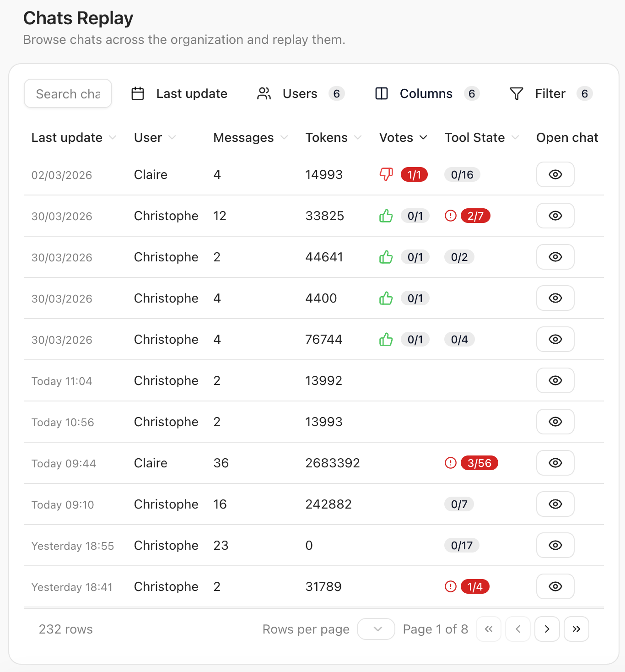Open the Rows per page dropdown
Image resolution: width=625 pixels, height=672 pixels.
(376, 629)
